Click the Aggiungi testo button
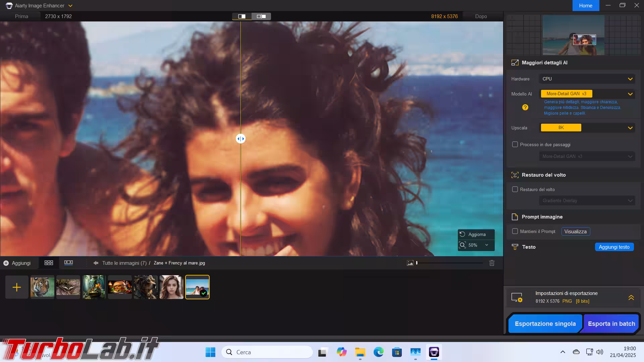Image resolution: width=644 pixels, height=362 pixels. point(614,247)
